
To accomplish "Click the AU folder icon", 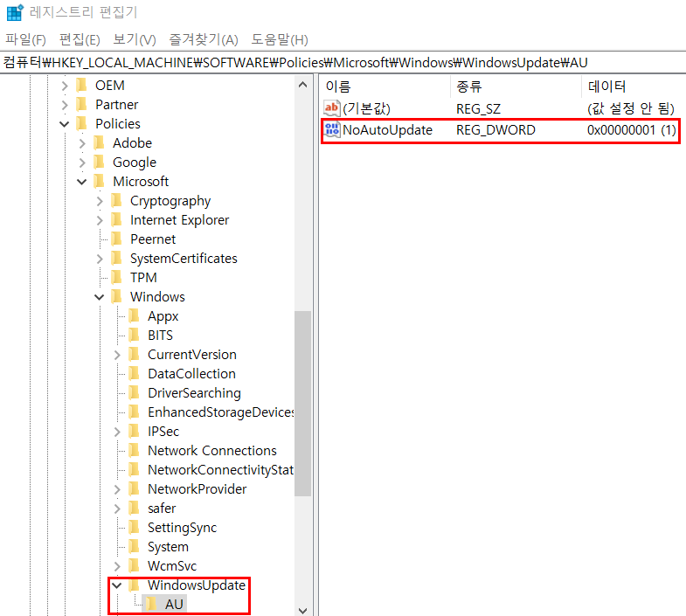I will pyautogui.click(x=151, y=605).
